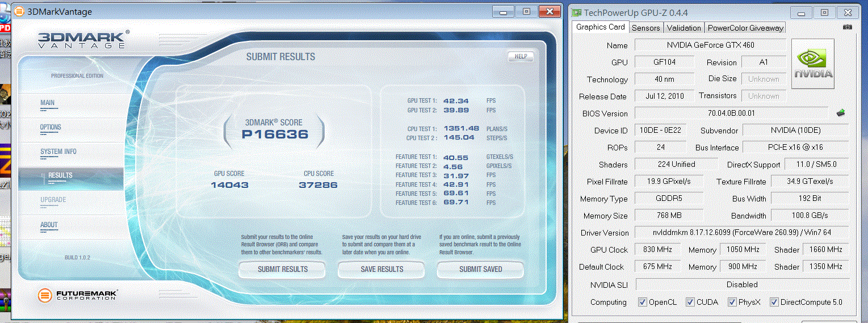Click the 3DMarkVantage title bar app icon
The width and height of the screenshot is (868, 323).
[19, 11]
